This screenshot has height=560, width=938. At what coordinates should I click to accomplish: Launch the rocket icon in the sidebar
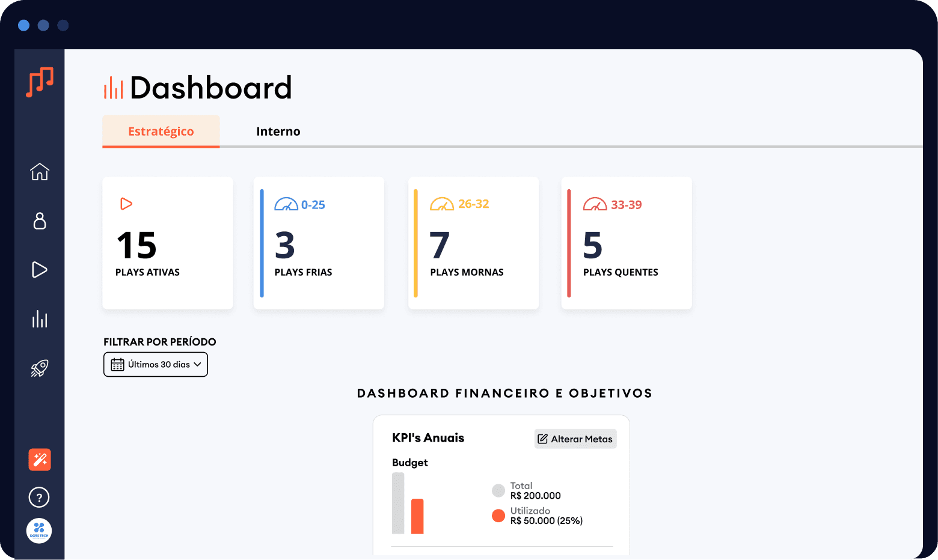[x=39, y=368]
